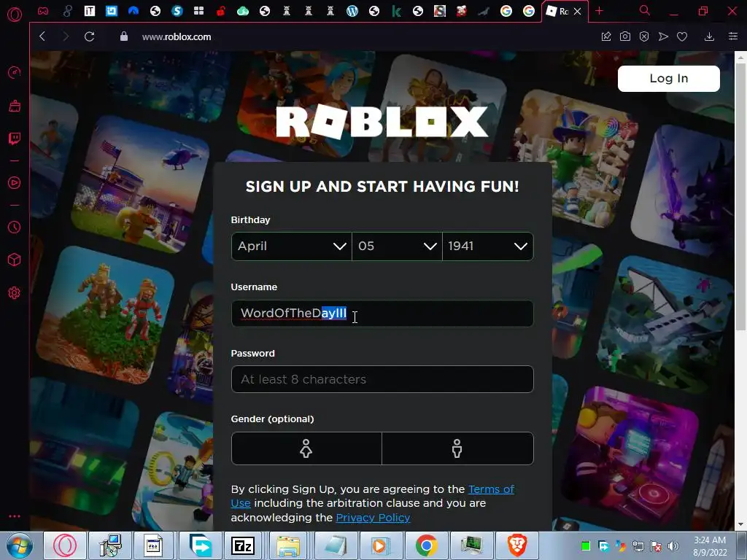Click the ROBLOX logo
Viewport: 747px width, 560px height.
pos(382,122)
